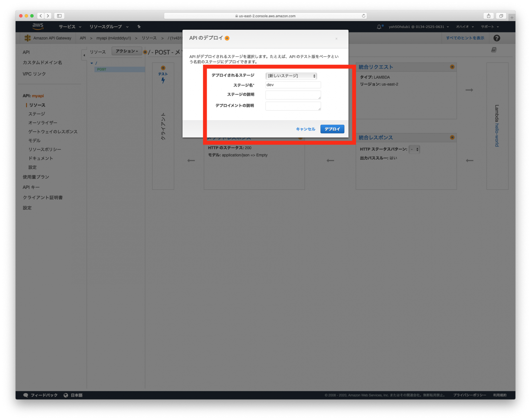Click the Amazon API Gateway breadcrumb icon
The width and height of the screenshot is (531, 420).
[x=28, y=38]
